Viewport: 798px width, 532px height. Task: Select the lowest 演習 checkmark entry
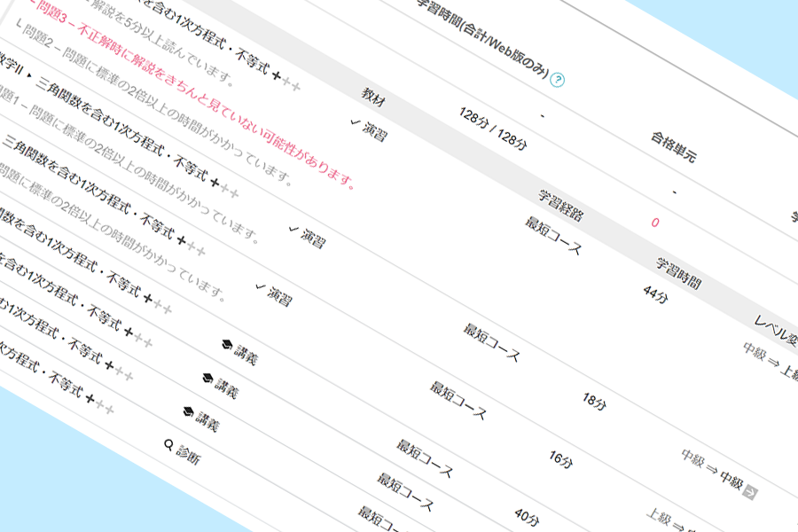tap(259, 287)
